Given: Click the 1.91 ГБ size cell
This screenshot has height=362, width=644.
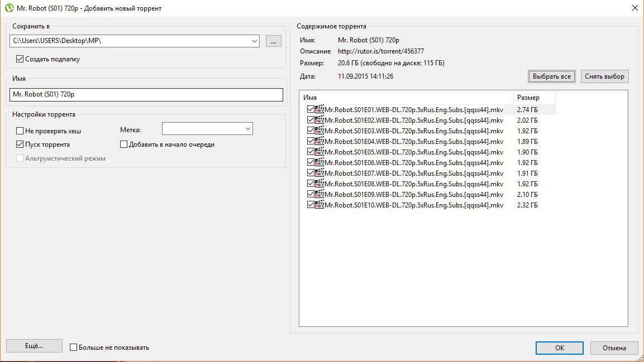Looking at the screenshot, I should 527,173.
